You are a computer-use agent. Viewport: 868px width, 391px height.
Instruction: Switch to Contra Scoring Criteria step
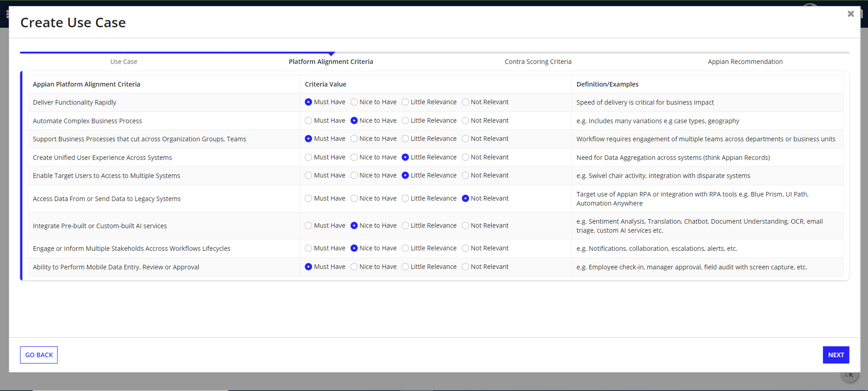(538, 62)
